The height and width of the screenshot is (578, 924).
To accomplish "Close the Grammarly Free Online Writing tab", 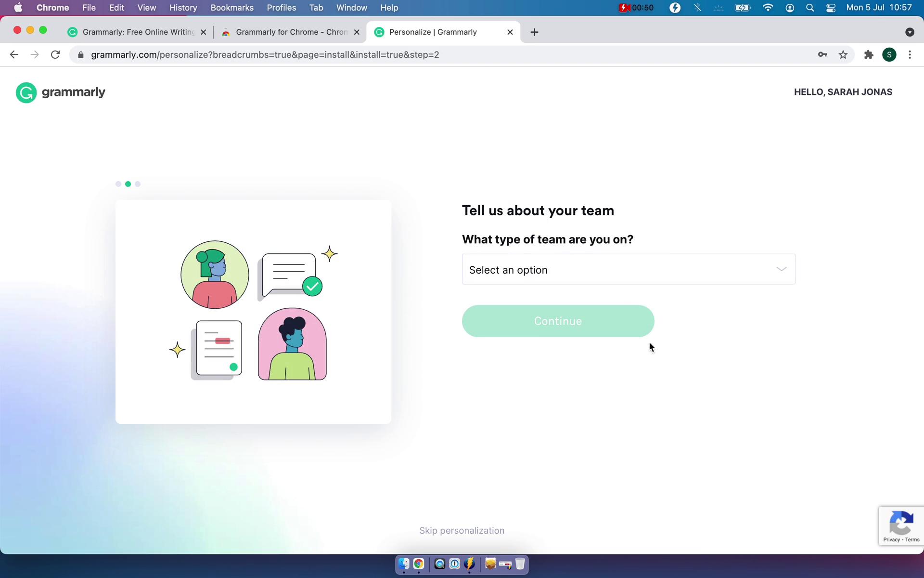I will pos(203,32).
